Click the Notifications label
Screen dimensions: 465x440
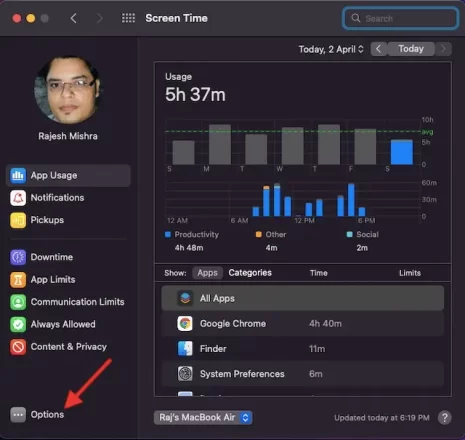click(x=57, y=198)
